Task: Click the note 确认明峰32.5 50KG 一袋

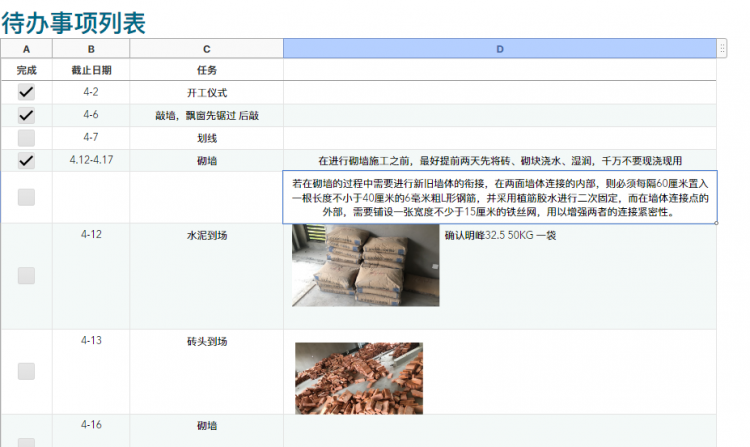Action: pos(500,235)
